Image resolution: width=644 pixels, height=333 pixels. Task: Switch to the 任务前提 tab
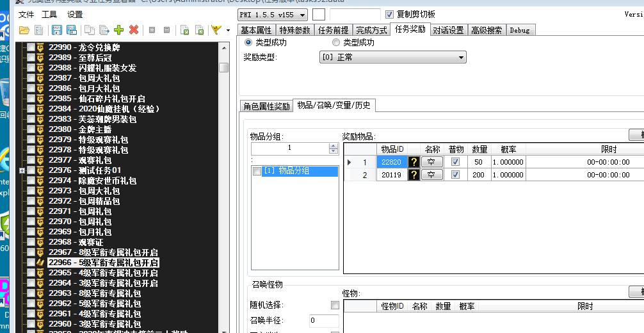333,30
